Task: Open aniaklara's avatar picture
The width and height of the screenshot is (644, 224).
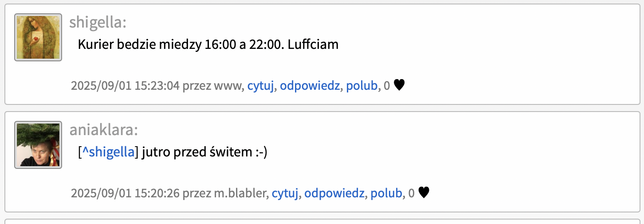Action: tap(38, 145)
